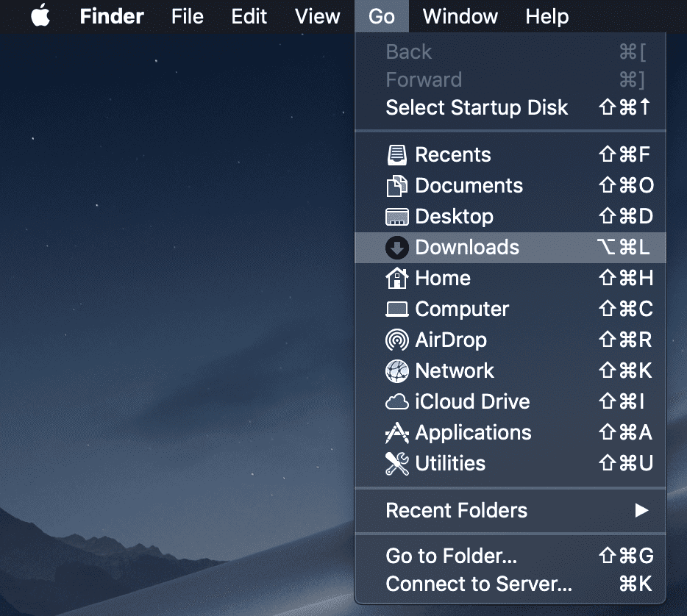Select Home with the house icon

point(442,278)
